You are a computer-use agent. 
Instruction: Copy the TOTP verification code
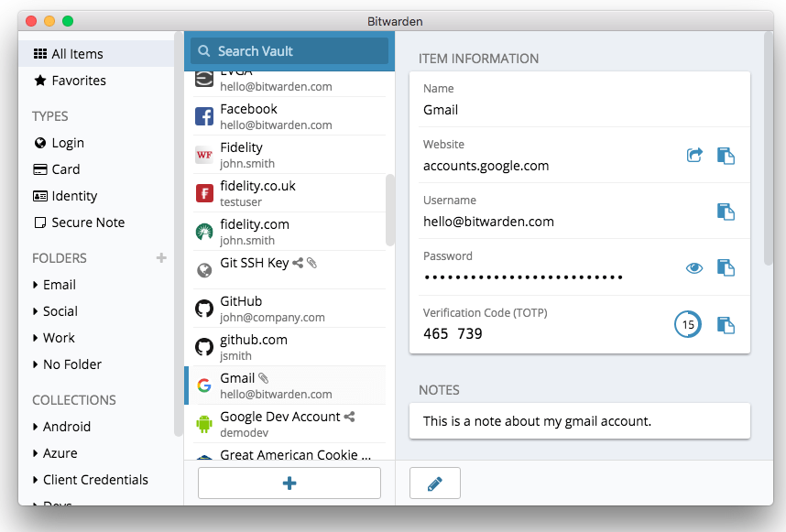pyautogui.click(x=726, y=325)
